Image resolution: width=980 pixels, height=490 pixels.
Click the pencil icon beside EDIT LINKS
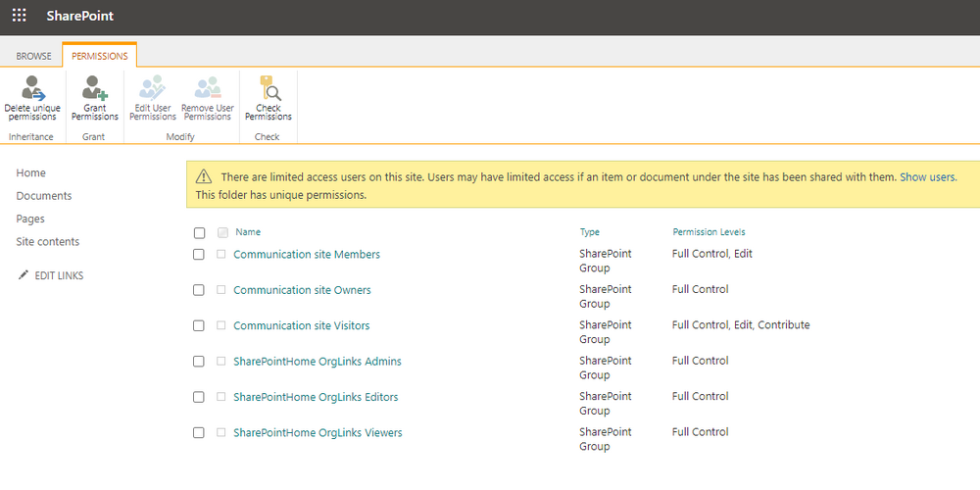[x=24, y=275]
